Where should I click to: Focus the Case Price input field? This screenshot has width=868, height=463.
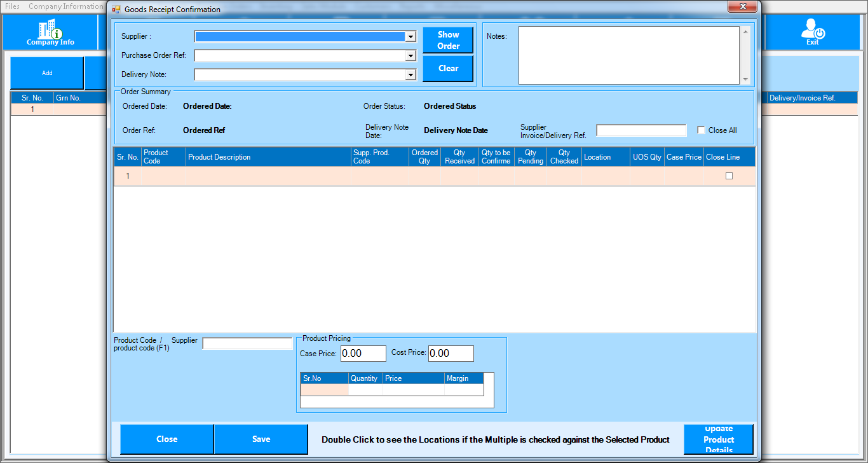pos(363,354)
